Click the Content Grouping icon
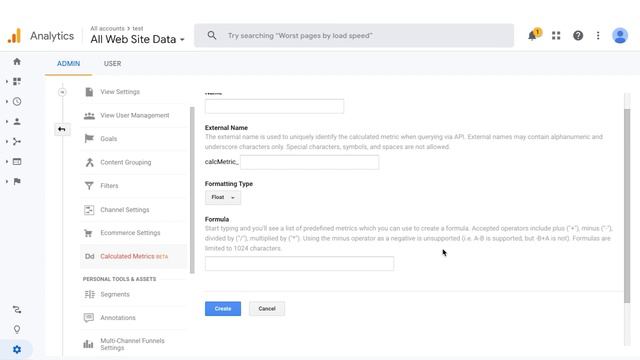 (89, 162)
